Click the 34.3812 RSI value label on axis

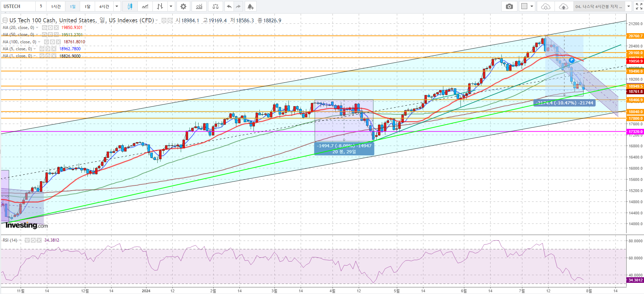tap(635, 280)
